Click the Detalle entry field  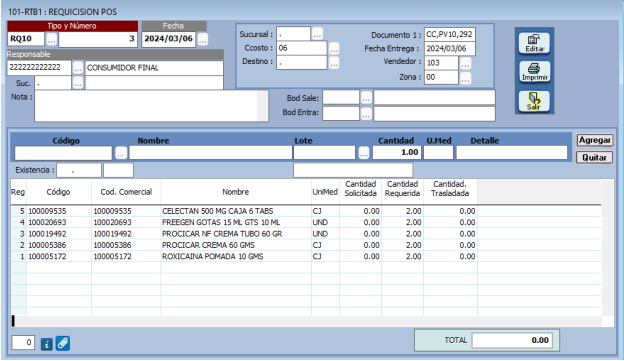[x=512, y=153]
